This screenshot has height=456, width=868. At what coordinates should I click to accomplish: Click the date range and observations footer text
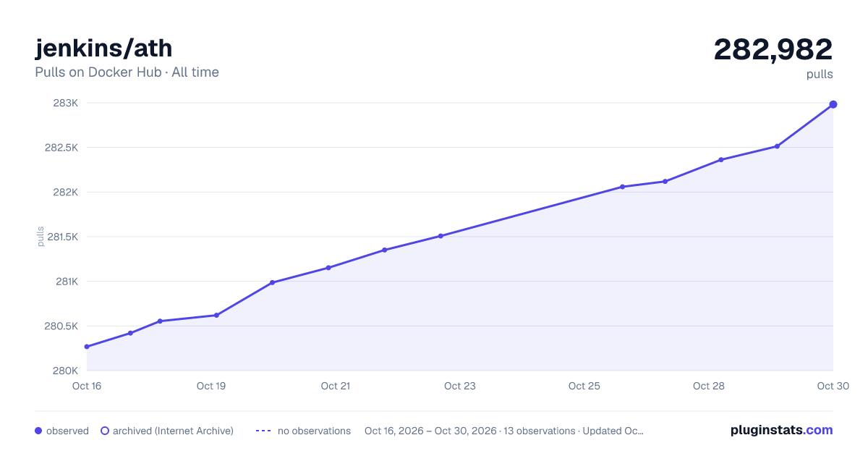[504, 431]
